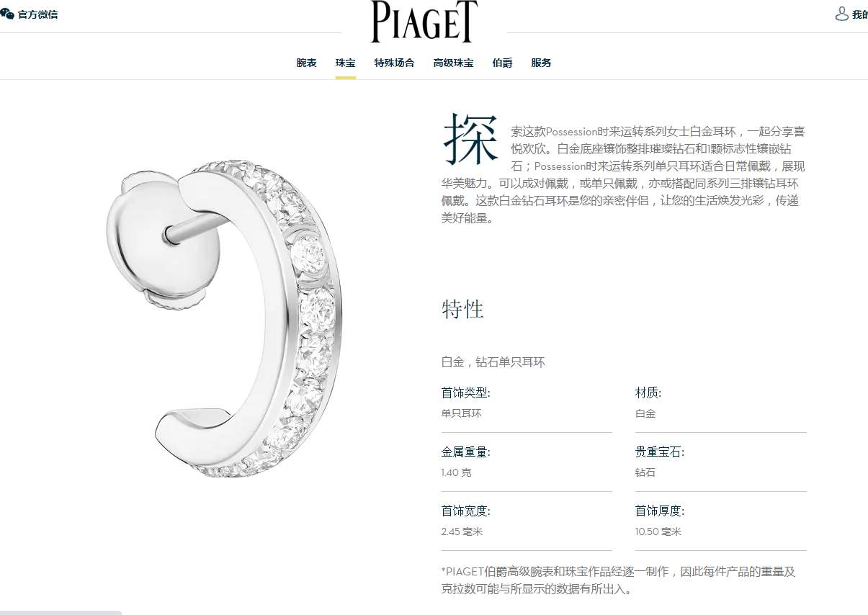Open the 服务 menu

click(541, 63)
